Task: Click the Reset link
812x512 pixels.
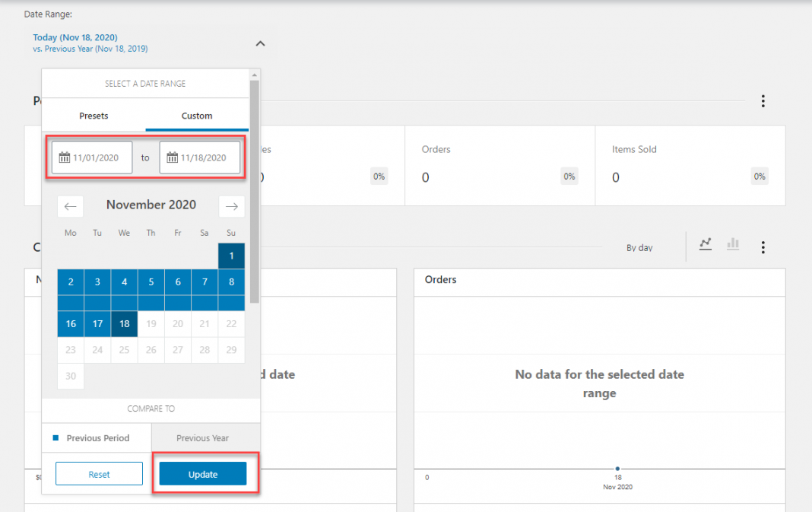Action: tap(99, 473)
